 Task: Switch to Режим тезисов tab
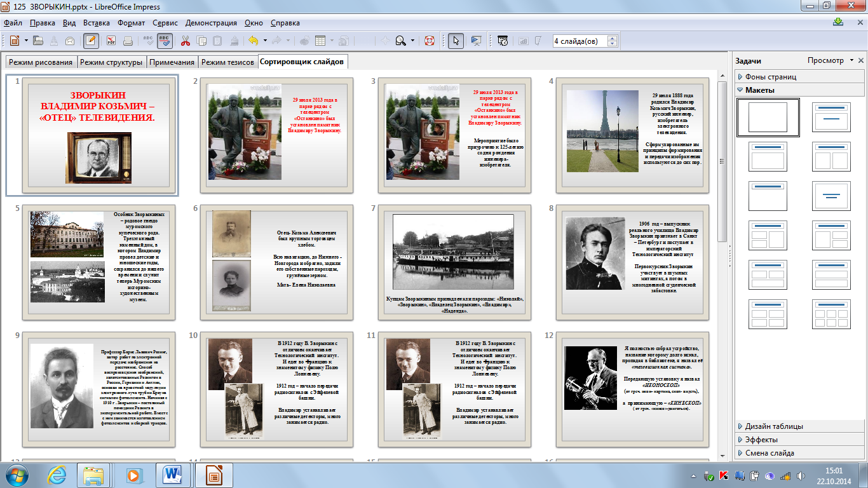coord(227,62)
